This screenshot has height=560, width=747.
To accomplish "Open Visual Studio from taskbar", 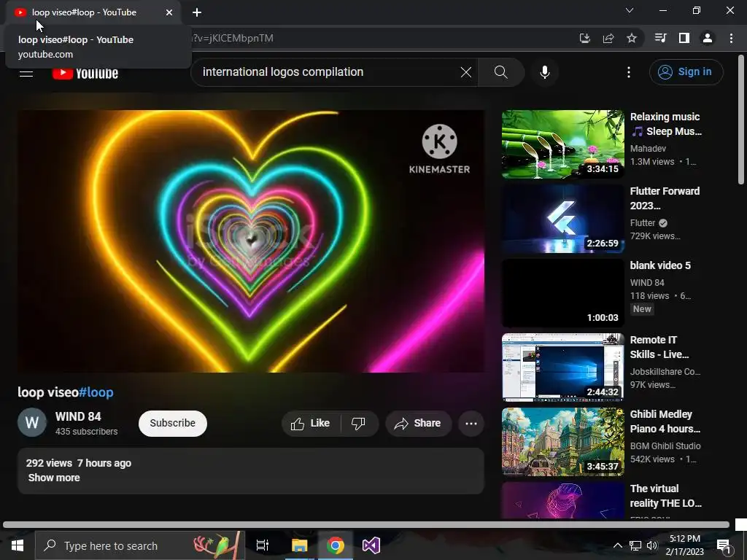I will pos(371,545).
